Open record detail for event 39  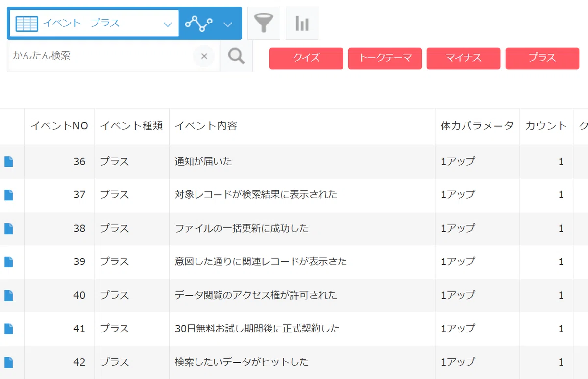click(9, 262)
